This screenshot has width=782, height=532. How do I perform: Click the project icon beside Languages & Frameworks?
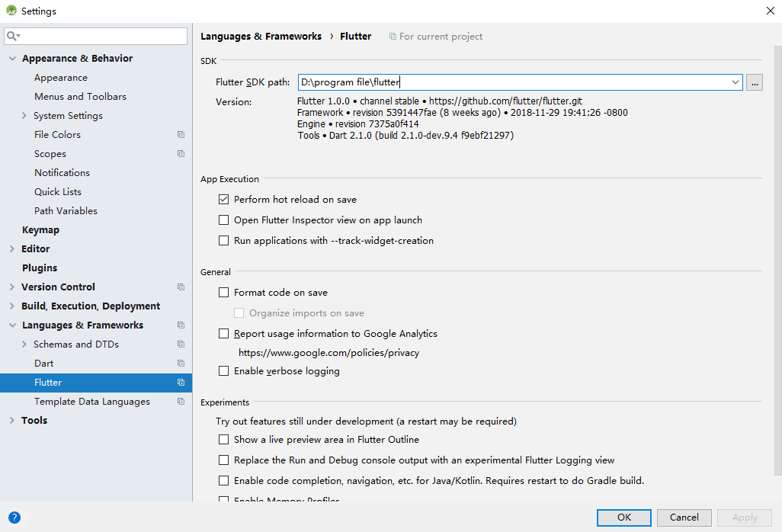181,325
